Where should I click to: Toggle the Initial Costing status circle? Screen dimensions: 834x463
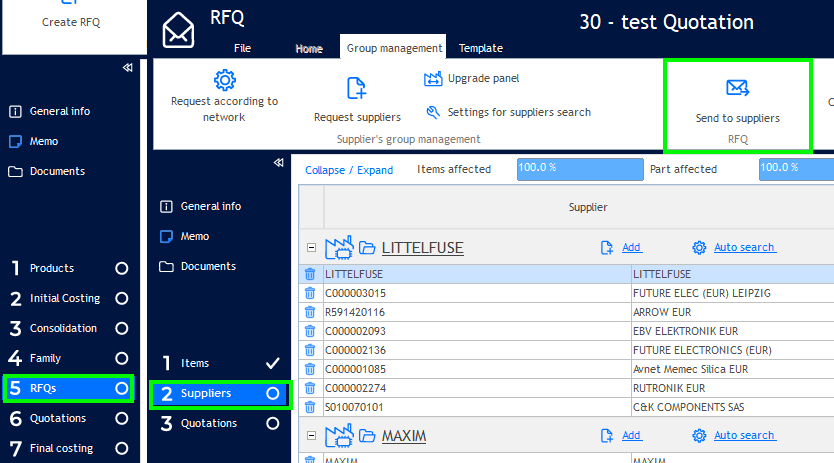pyautogui.click(x=122, y=299)
